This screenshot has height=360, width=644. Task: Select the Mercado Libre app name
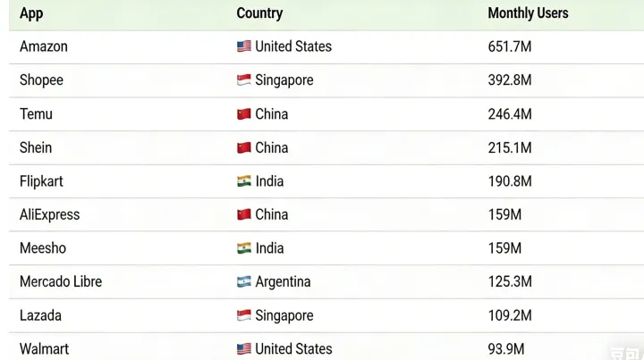[61, 281]
